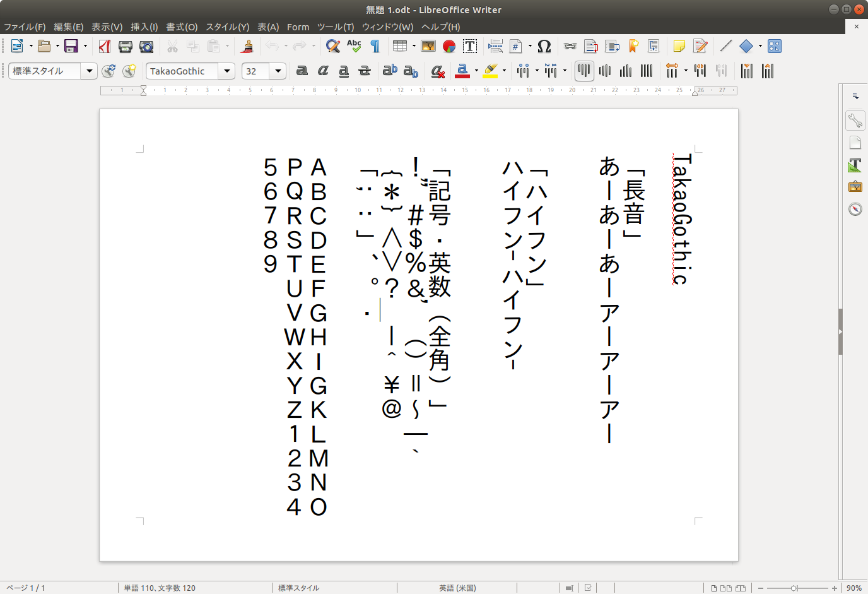This screenshot has height=594, width=868.
Task: Toggle the track changes status bar indicator
Action: coord(588,588)
